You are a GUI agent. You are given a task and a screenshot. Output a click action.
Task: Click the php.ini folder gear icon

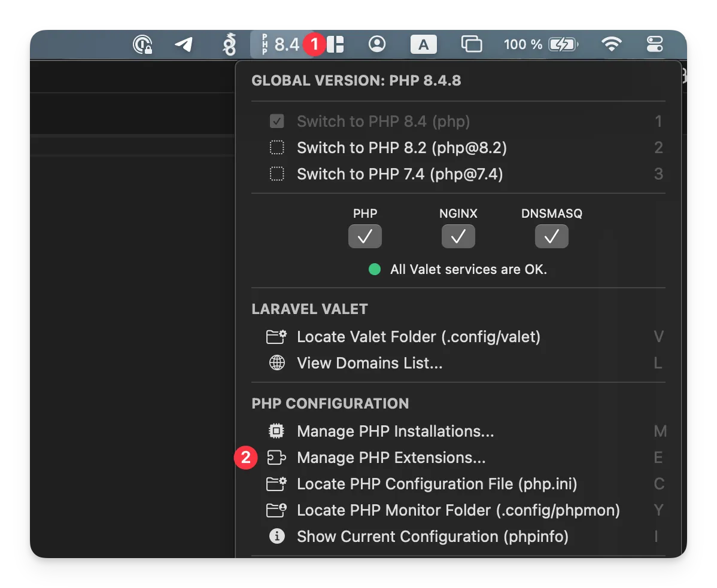[x=277, y=484]
